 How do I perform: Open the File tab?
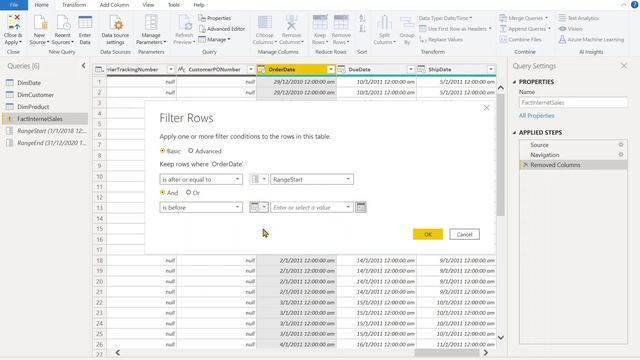click(x=13, y=5)
